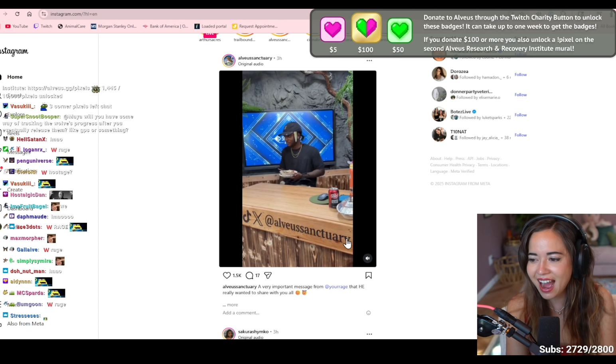Open donnerpartyveteri... profile picture
The height and width of the screenshot is (364, 616).
coord(439,94)
